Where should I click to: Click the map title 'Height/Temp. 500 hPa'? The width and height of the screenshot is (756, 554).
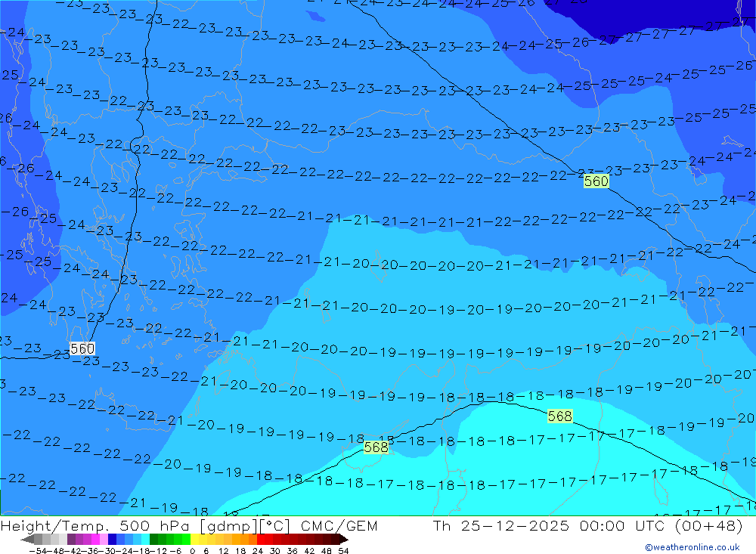96,525
